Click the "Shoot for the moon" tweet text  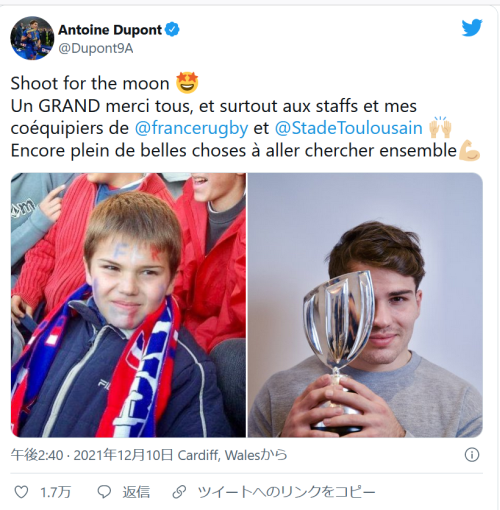click(90, 83)
